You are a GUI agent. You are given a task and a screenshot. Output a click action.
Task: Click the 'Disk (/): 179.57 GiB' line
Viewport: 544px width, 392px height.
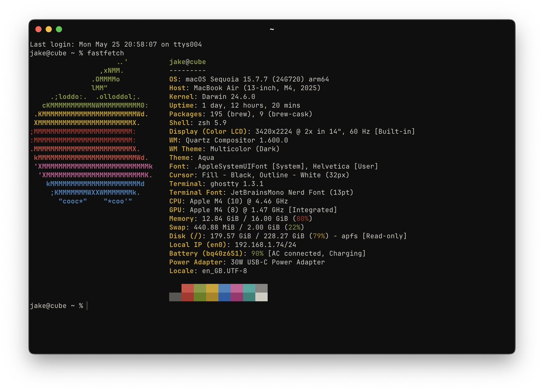pyautogui.click(x=288, y=236)
